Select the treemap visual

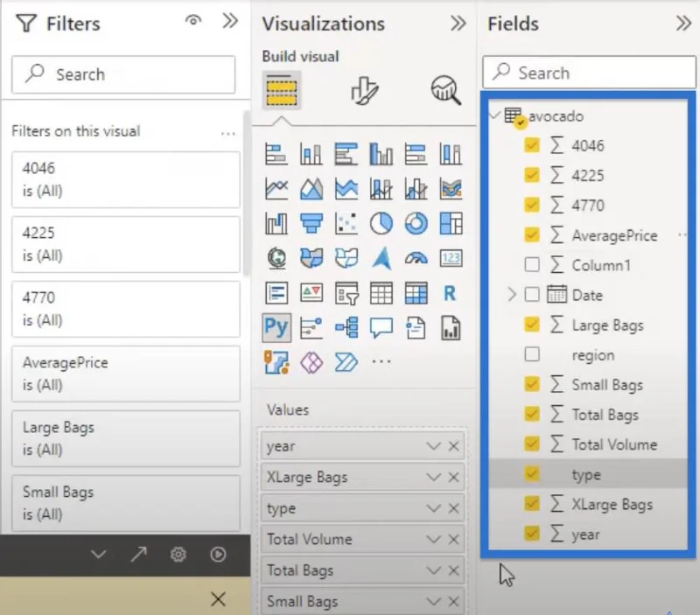(451, 223)
